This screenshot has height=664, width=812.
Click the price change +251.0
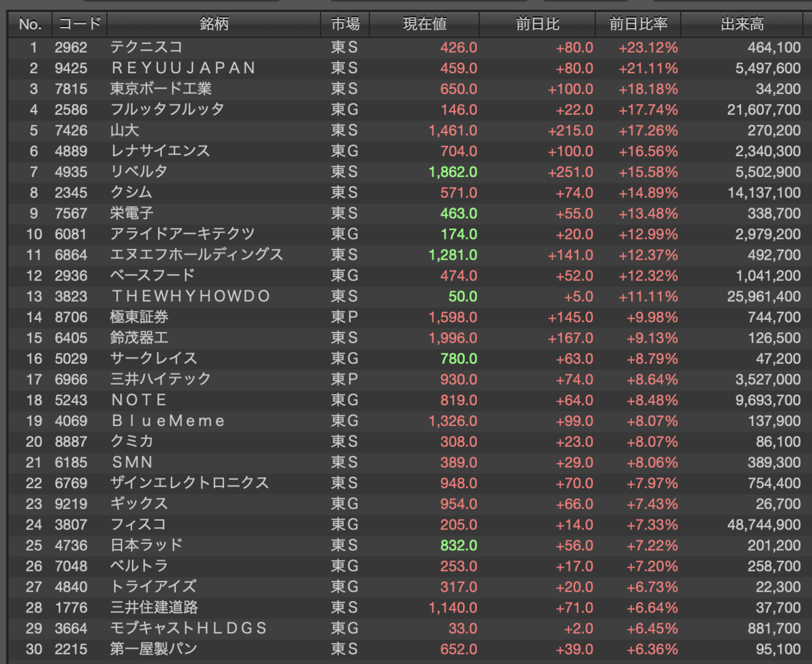[x=570, y=172]
